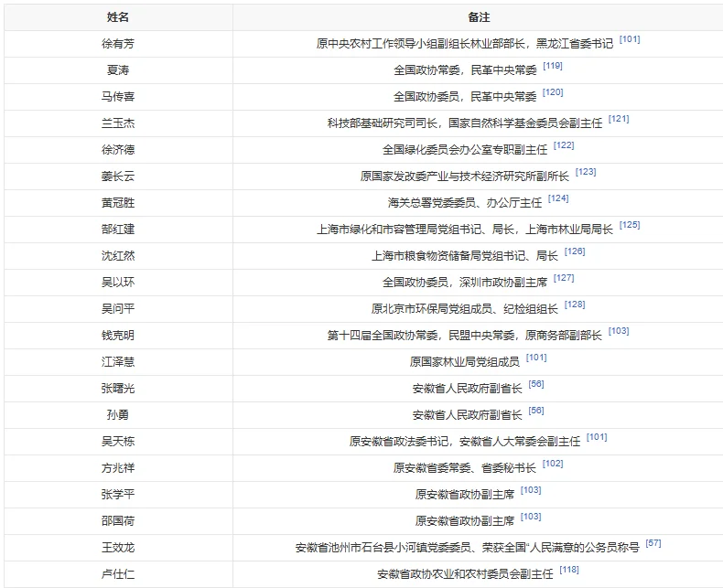Follow citation [128] in the 吴问平 row
The image size is (723, 588).
[x=575, y=305]
